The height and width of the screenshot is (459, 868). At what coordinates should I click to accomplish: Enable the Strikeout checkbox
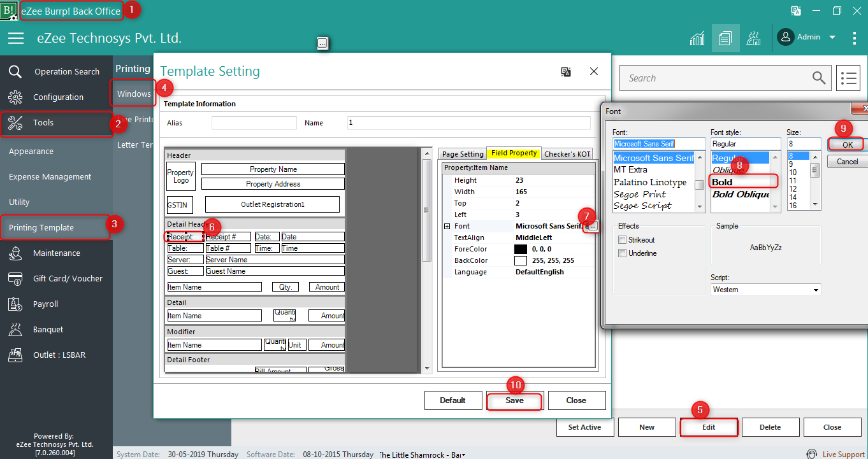tap(622, 240)
